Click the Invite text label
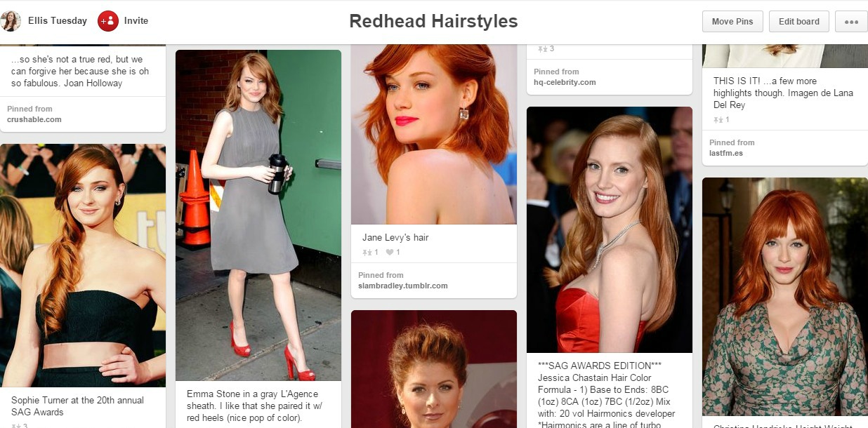Viewport: 868px width, 428px height. 136,21
